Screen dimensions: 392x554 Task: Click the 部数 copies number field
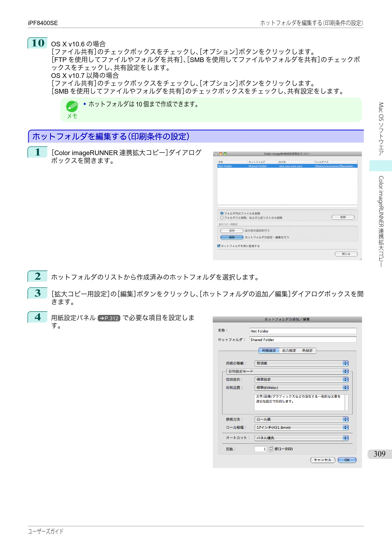(260, 449)
